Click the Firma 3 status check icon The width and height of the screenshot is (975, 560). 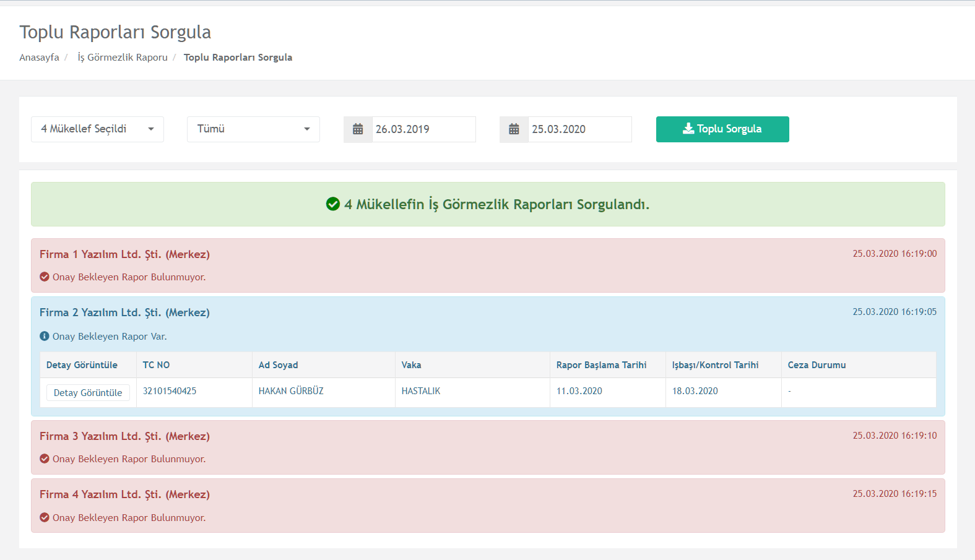[x=45, y=459]
